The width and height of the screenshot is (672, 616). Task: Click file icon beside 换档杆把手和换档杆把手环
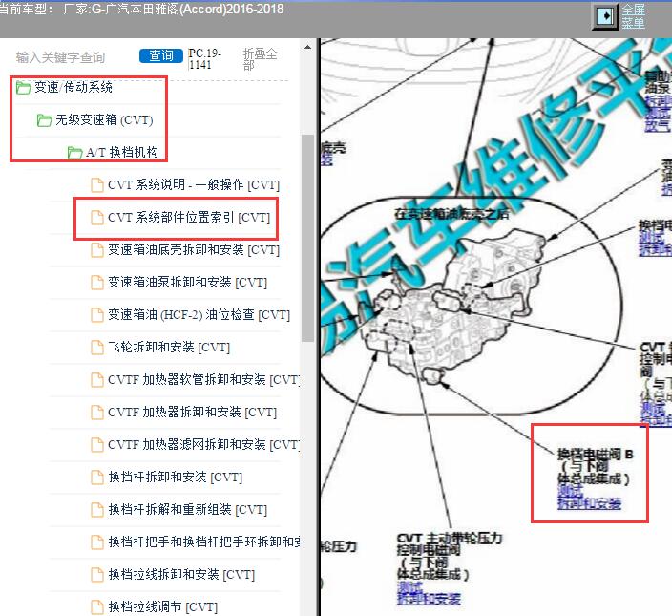click(x=97, y=542)
